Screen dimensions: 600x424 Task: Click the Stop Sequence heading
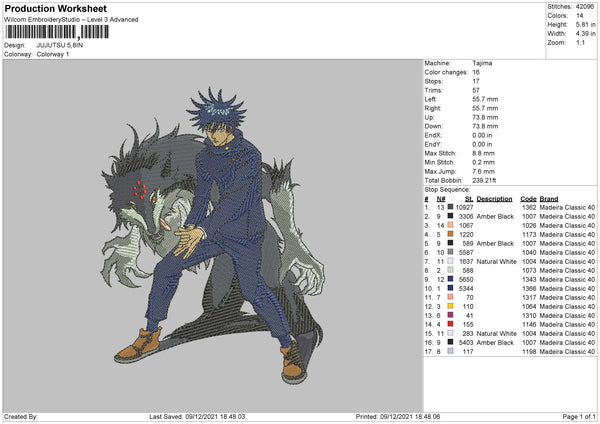(x=447, y=189)
